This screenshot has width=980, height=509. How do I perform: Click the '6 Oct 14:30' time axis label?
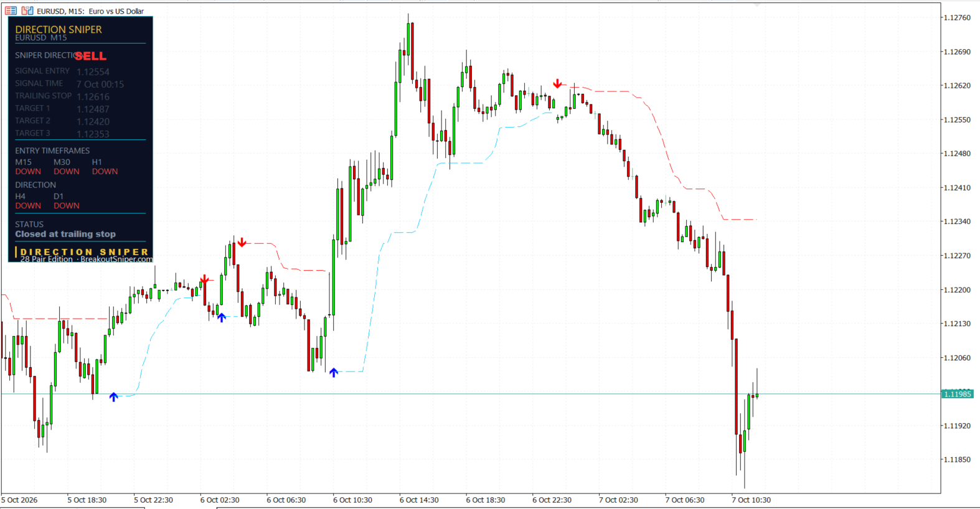coord(419,500)
